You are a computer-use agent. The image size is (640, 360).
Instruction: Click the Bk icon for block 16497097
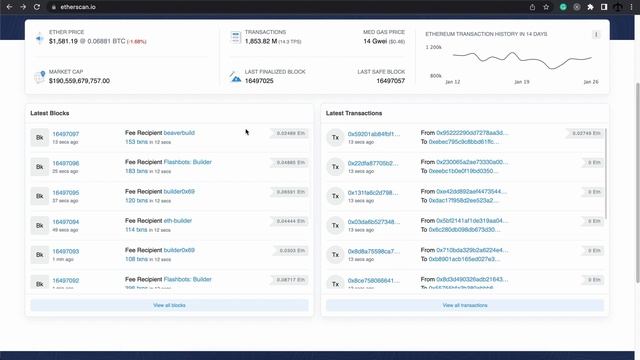click(40, 138)
